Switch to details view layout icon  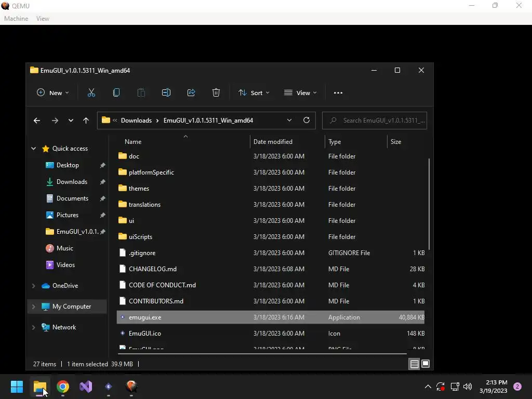click(414, 364)
